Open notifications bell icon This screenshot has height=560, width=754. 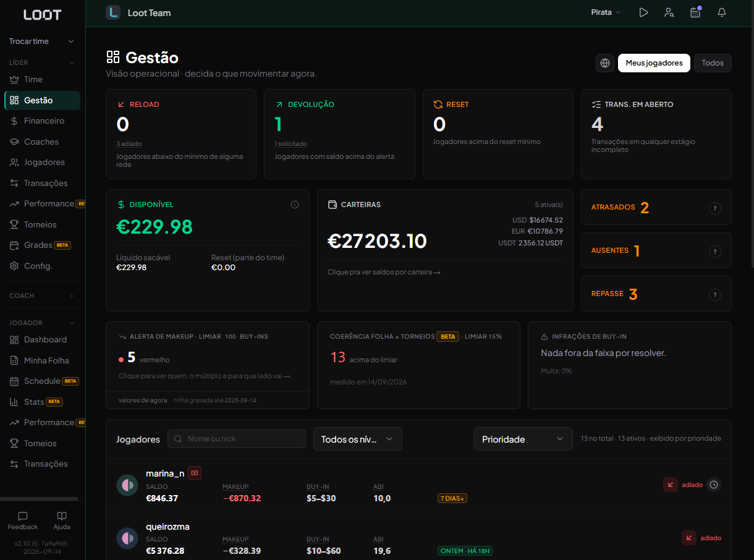pos(722,12)
